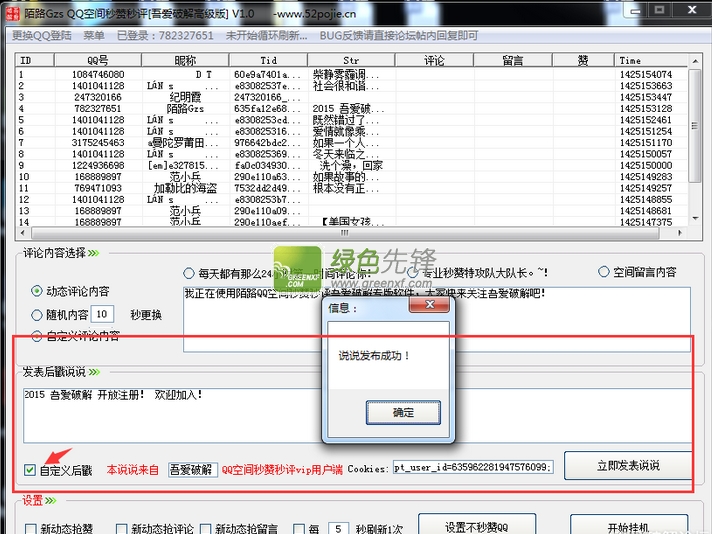712x534 pixels.
Task: Sort list by Str column header
Action: [x=351, y=60]
